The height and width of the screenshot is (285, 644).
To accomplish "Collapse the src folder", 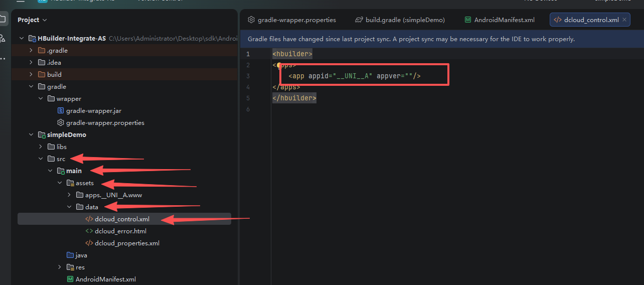I will tap(40, 159).
